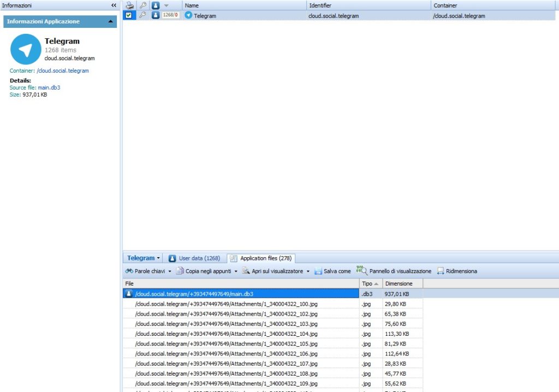
Task: Switch to the User data (1268) tab
Action: (194, 258)
